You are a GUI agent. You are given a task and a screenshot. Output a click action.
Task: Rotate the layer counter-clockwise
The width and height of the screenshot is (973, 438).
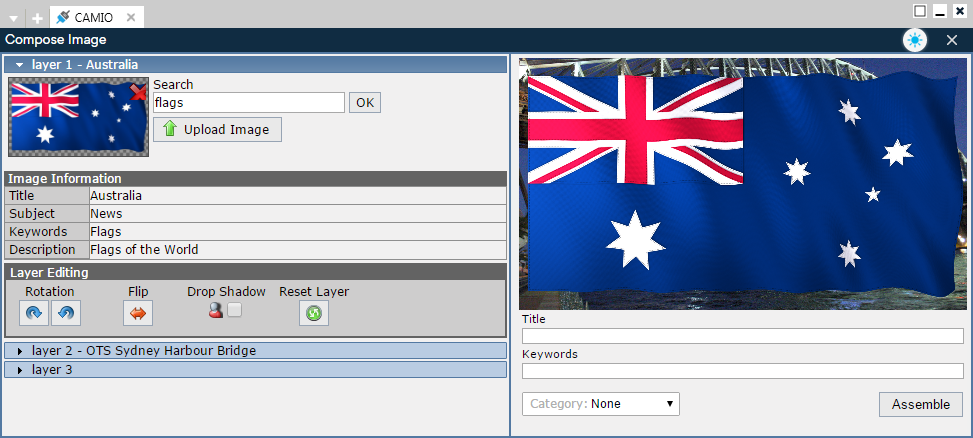(x=66, y=313)
